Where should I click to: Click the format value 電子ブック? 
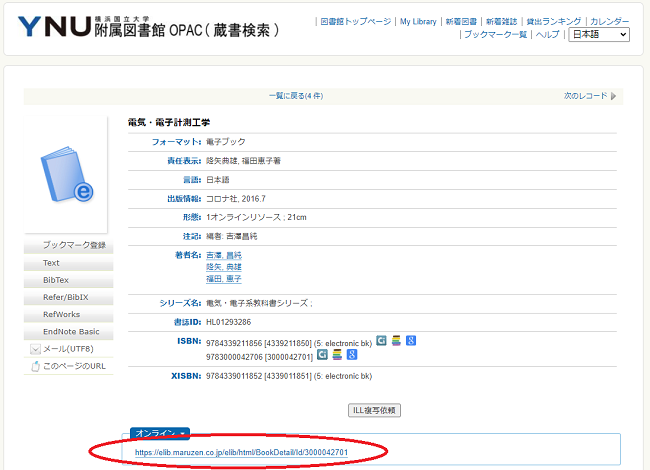tap(226, 142)
